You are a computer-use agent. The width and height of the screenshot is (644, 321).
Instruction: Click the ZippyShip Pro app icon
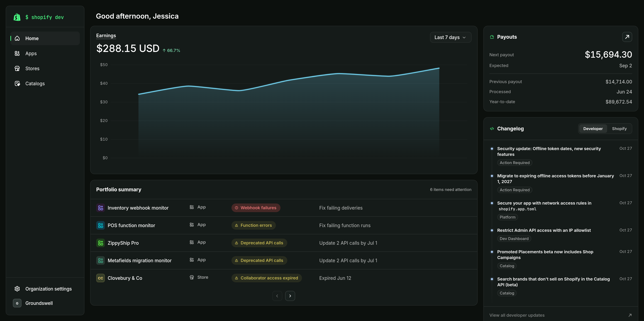click(x=101, y=243)
